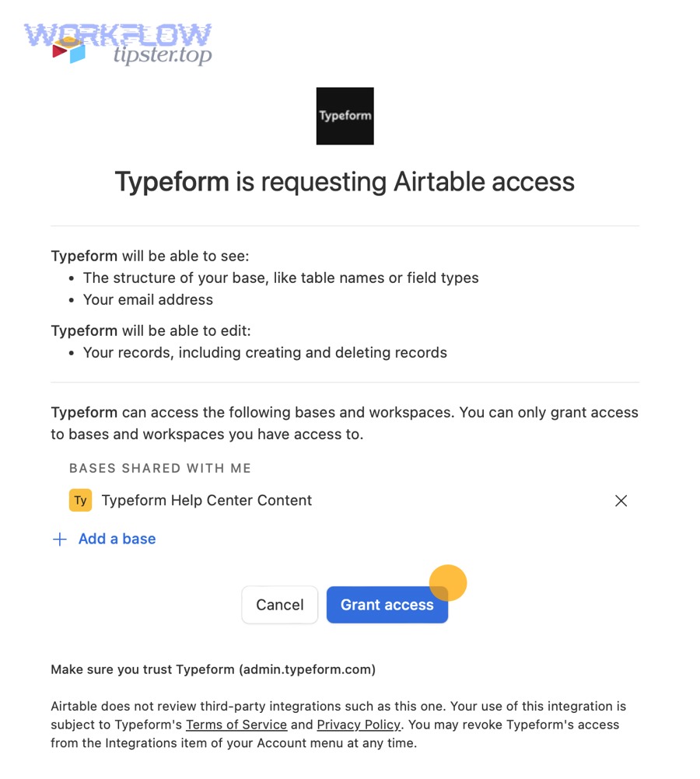Click the Typeform logo icon
The width and height of the screenshot is (700, 779).
coord(345,115)
